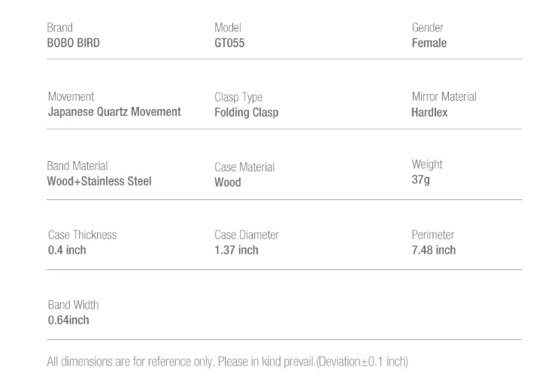
Task: Select Wood+Stainless Steel band material
Action: [99, 181]
